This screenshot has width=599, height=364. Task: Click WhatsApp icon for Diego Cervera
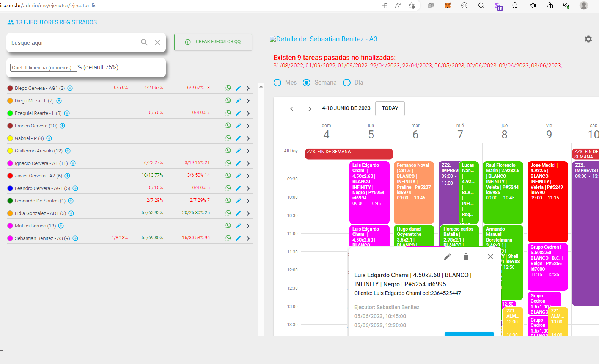click(228, 88)
